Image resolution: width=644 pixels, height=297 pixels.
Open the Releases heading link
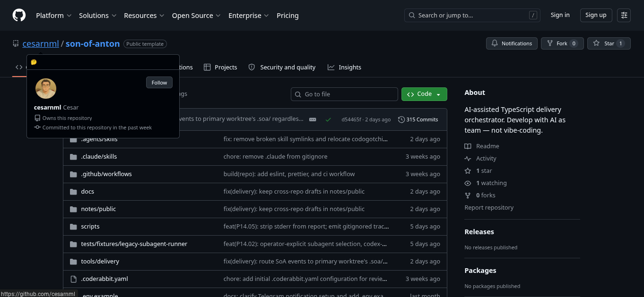click(479, 232)
